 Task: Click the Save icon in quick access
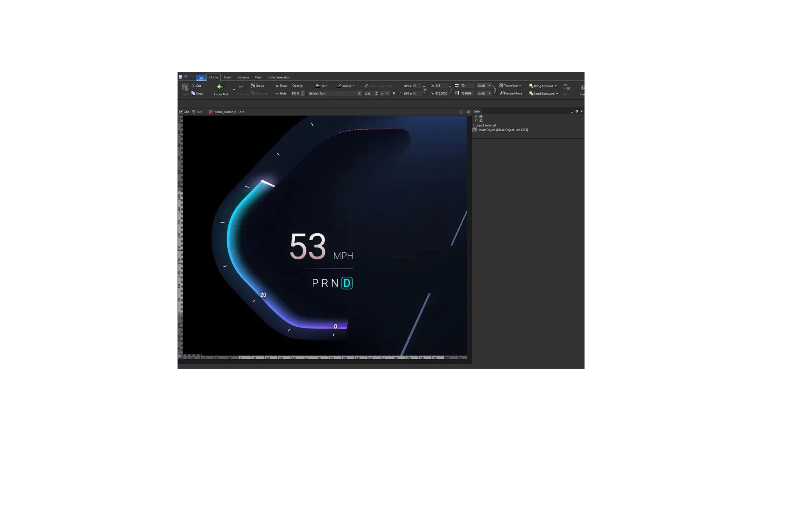180,77
